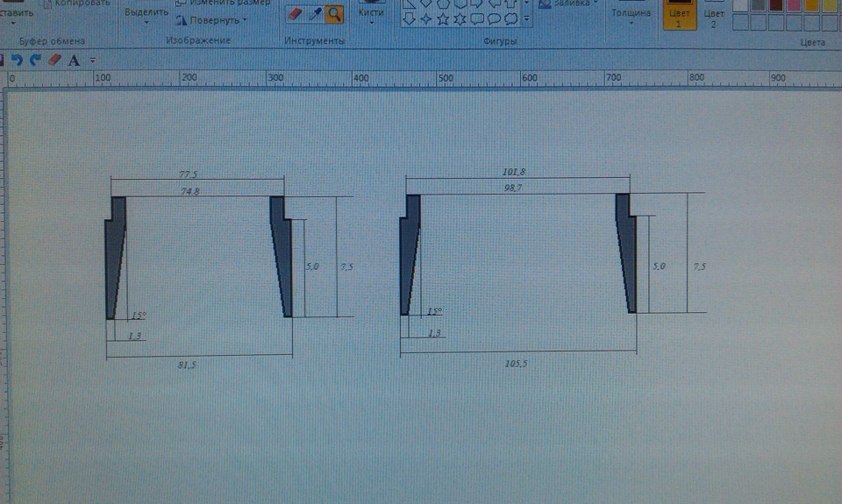Click '1,3' label in the right drawing
Screen dimensions: 842x504
[x=434, y=333]
